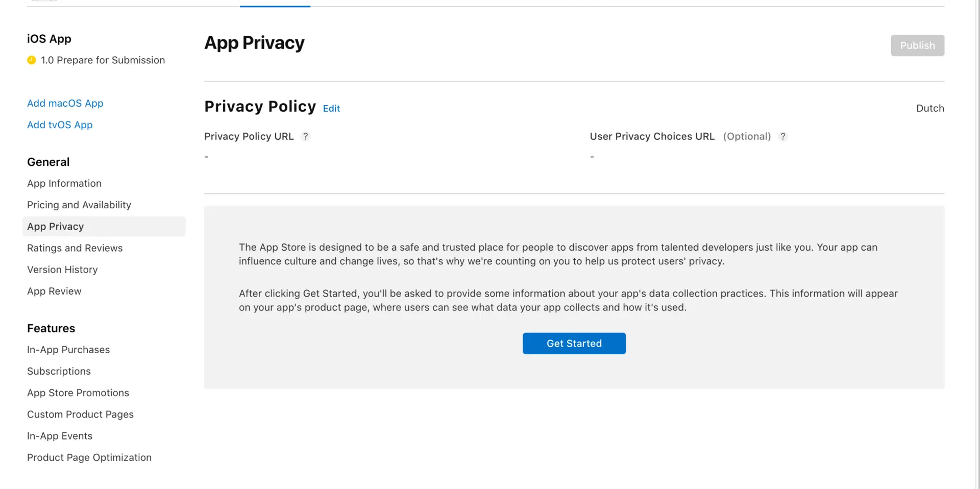Open Product Page Optimization
This screenshot has width=980, height=489.
coord(89,457)
